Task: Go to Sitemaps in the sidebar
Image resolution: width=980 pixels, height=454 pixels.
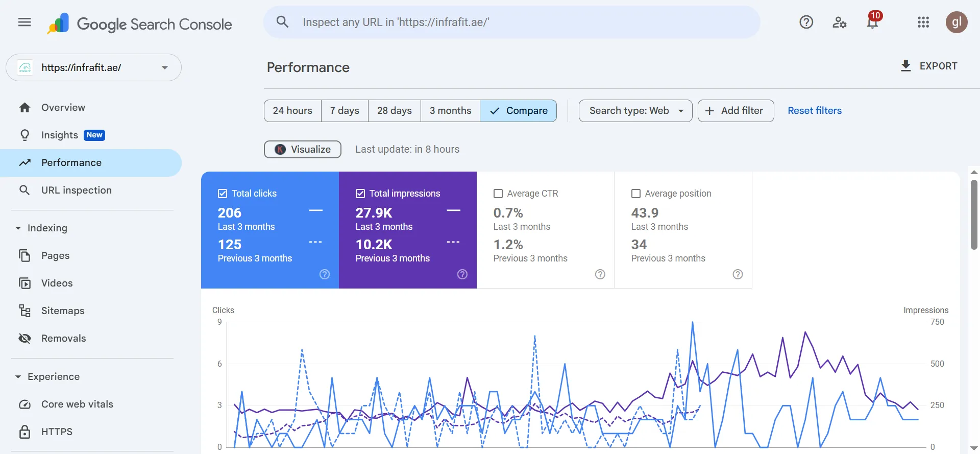Action: click(x=63, y=310)
